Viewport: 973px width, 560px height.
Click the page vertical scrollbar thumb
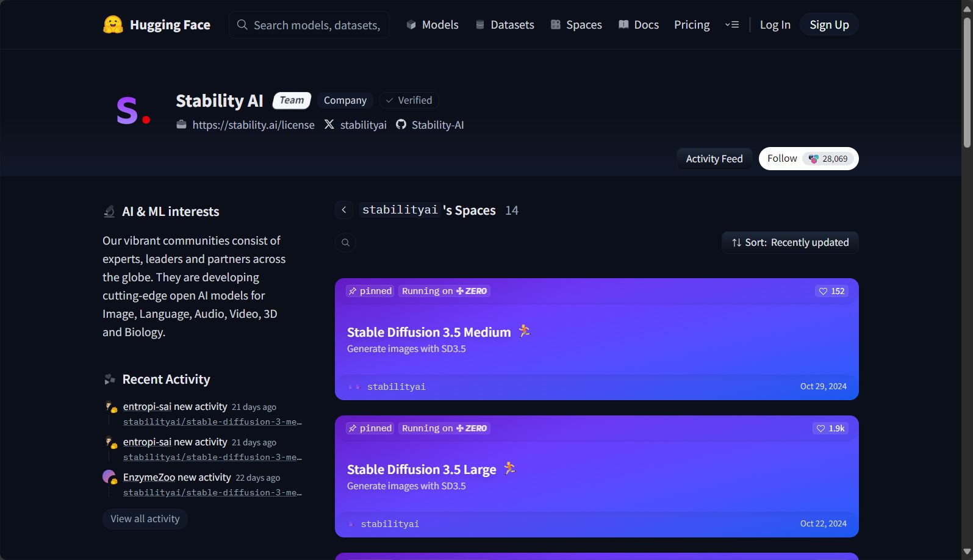tap(967, 82)
